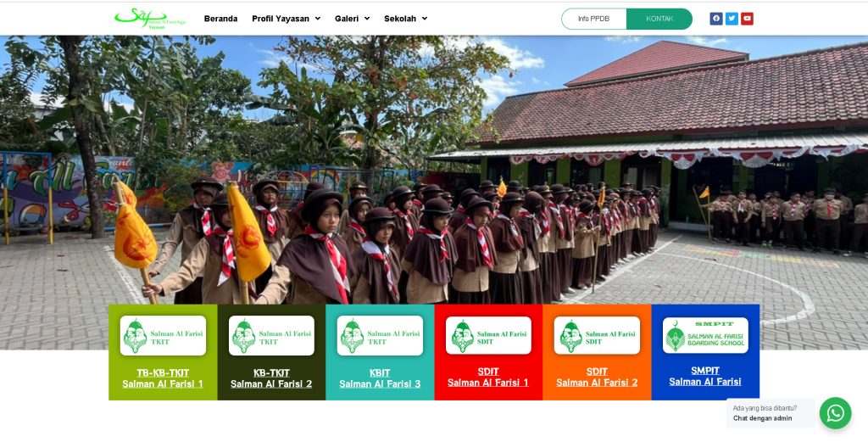
Task: Click the WhatsApp chat icon
Action: pos(835,413)
